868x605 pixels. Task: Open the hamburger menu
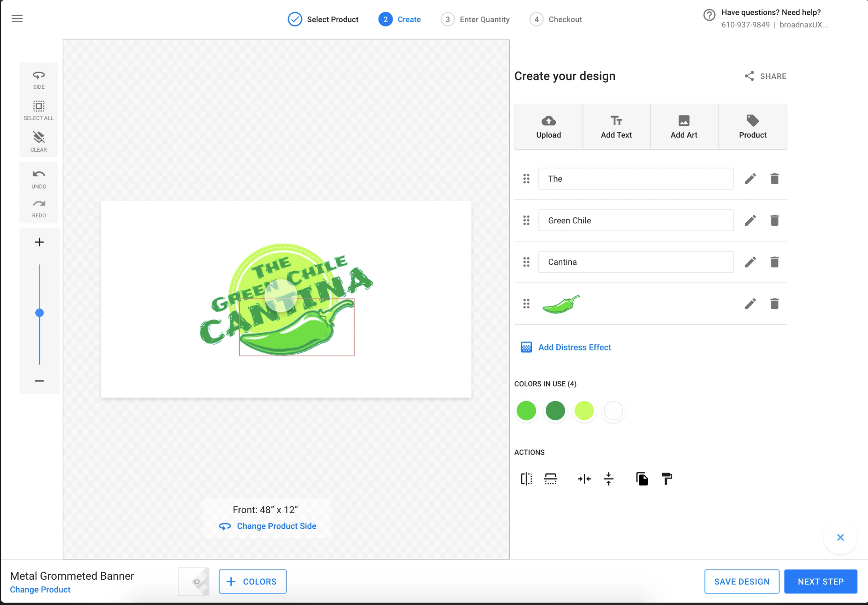[x=17, y=18]
